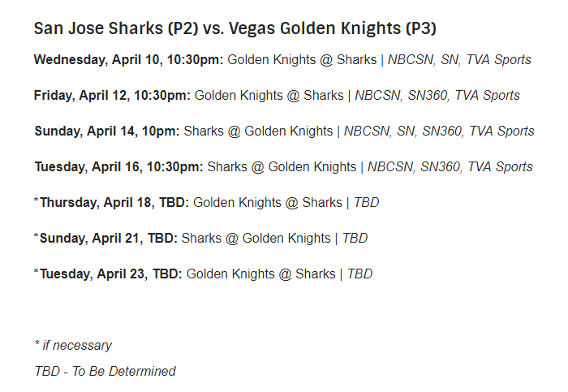Click the Tuesday, April 16 game date
The width and height of the screenshot is (568, 392).
pyautogui.click(x=118, y=167)
